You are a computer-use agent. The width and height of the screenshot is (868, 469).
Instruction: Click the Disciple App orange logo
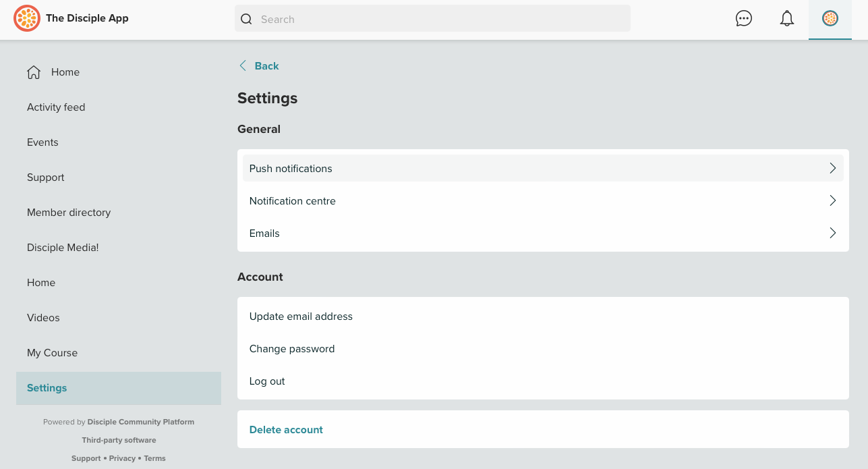(x=27, y=19)
